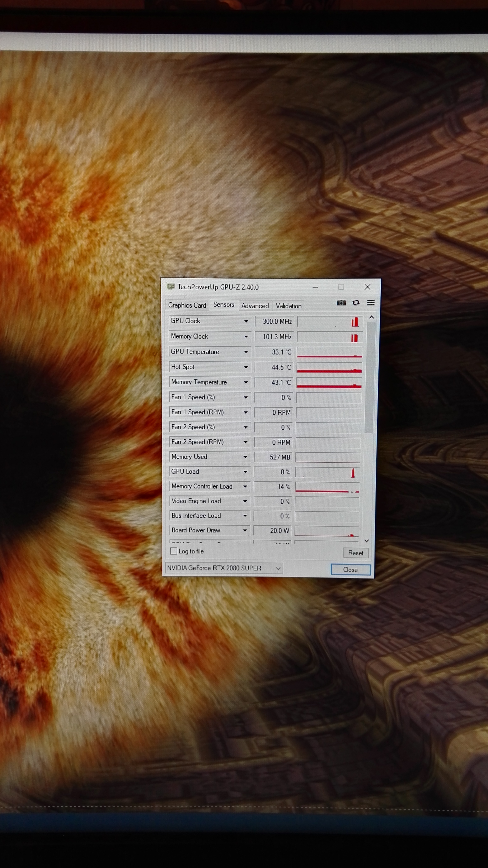Close the GPU-Z window with X
Viewport: 488px width, 868px height.
[367, 287]
